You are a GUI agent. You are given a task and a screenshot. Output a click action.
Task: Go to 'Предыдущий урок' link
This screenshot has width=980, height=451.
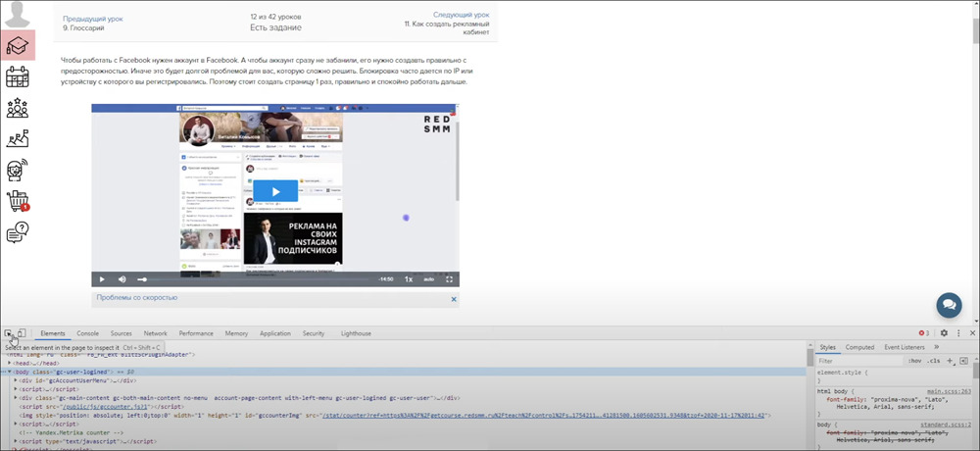pos(92,19)
